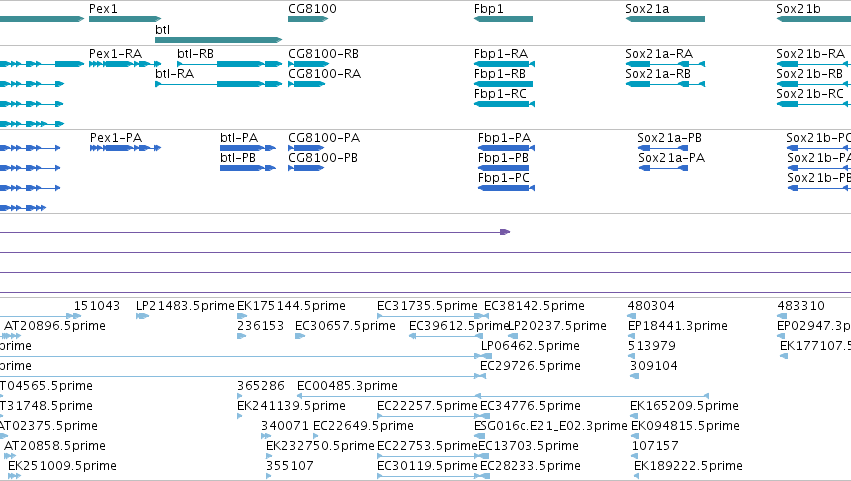Click the btl gene bar
851x481 pixels.
click(x=219, y=40)
